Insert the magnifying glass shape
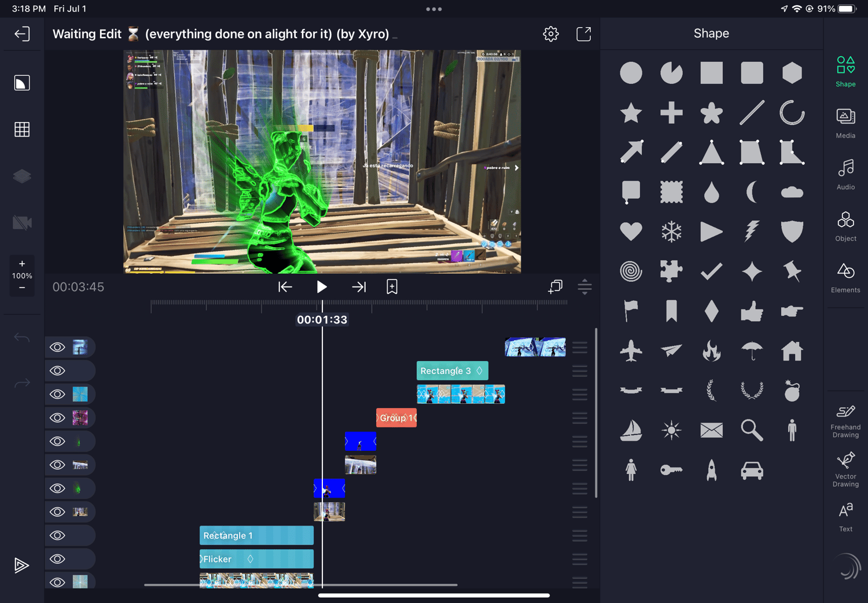 (752, 430)
